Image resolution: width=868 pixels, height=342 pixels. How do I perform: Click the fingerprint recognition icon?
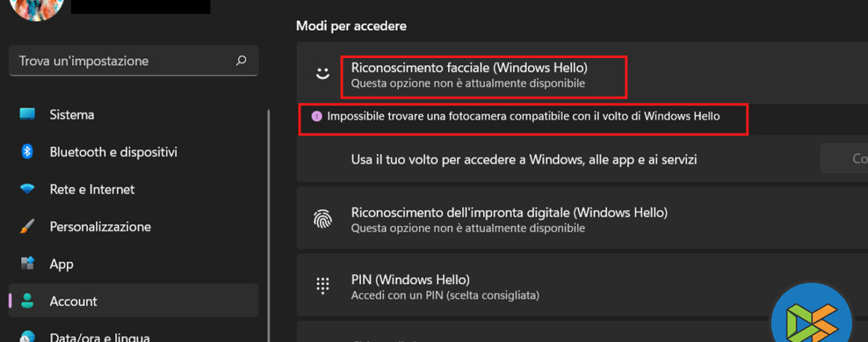322,220
